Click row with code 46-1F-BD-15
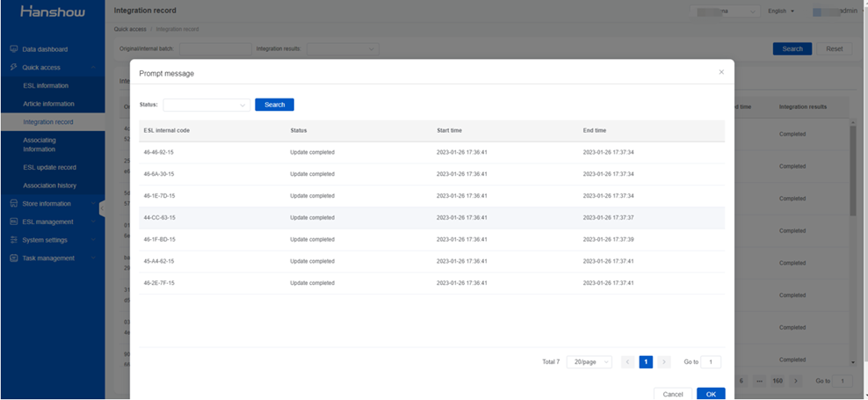This screenshot has height=400, width=868. click(431, 239)
